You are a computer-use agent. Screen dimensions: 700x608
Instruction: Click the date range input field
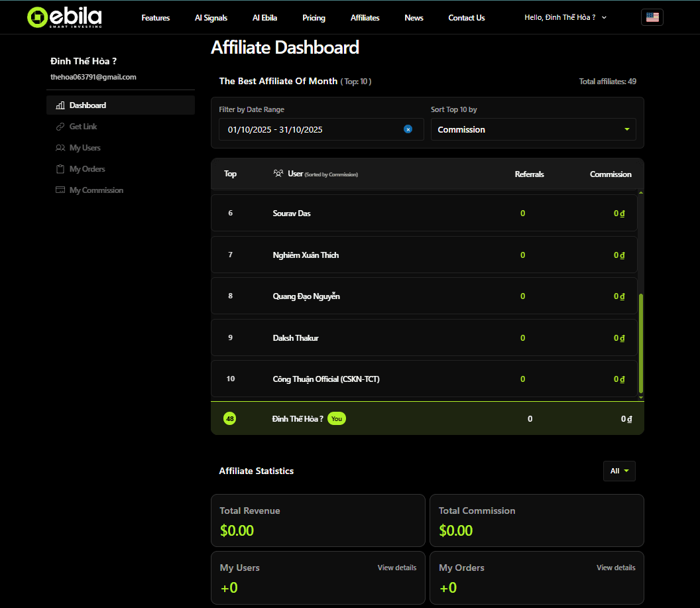click(312, 129)
